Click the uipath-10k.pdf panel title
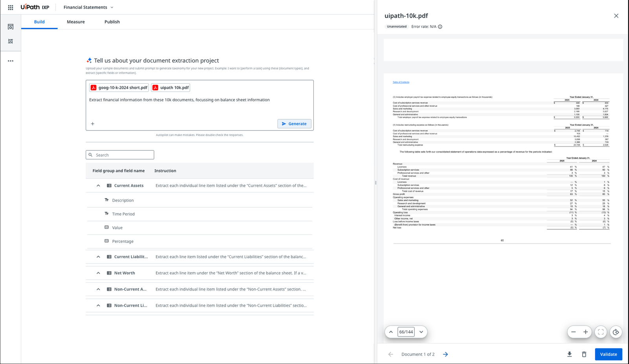The width and height of the screenshot is (629, 364). (406, 16)
